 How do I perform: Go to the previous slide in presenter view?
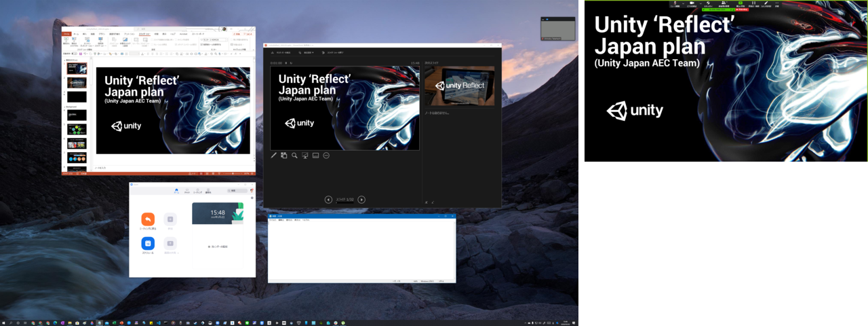(x=328, y=200)
